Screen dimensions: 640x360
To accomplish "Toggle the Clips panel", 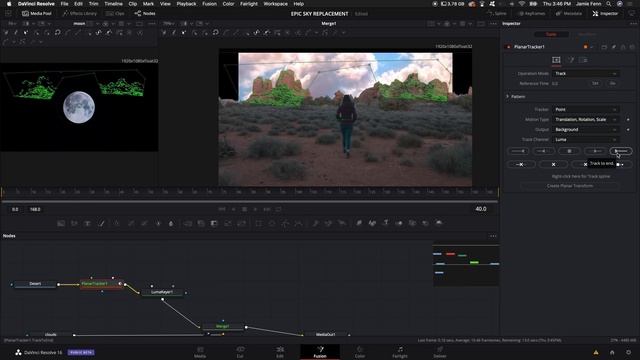I will click(115, 13).
